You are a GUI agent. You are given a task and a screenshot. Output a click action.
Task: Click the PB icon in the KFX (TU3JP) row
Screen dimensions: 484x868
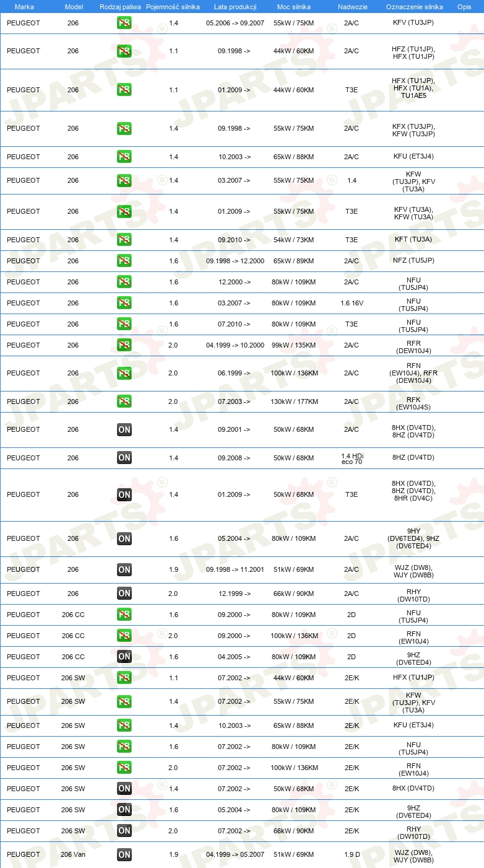(124, 129)
